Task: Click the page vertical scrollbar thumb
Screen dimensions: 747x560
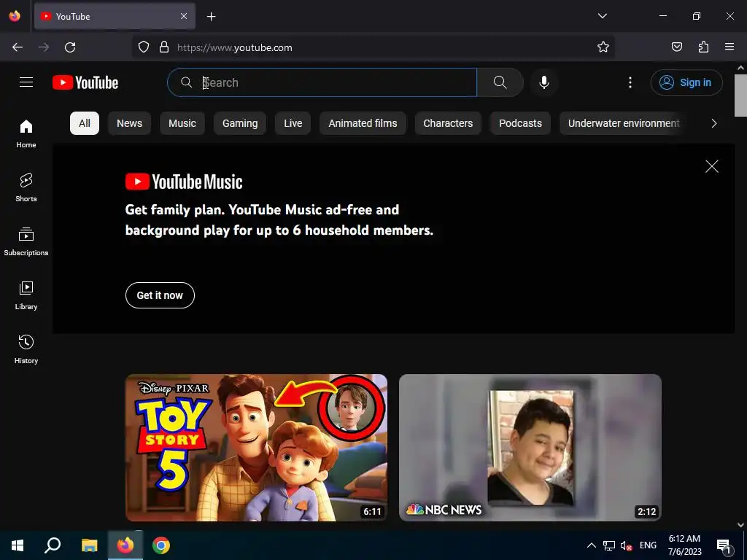Action: coord(740,96)
